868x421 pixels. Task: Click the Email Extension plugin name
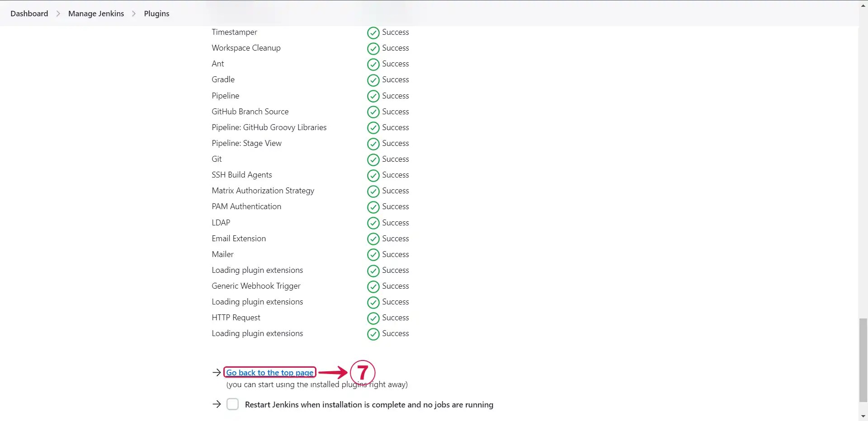coord(239,239)
